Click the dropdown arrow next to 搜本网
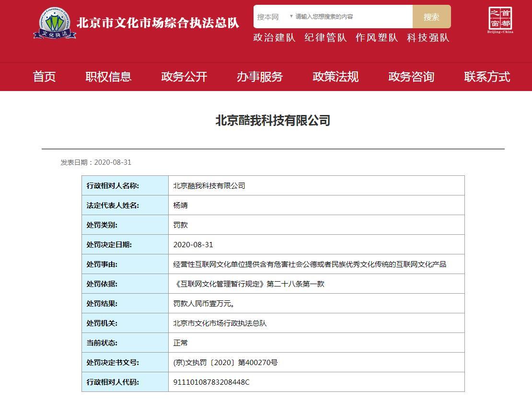 click(291, 16)
